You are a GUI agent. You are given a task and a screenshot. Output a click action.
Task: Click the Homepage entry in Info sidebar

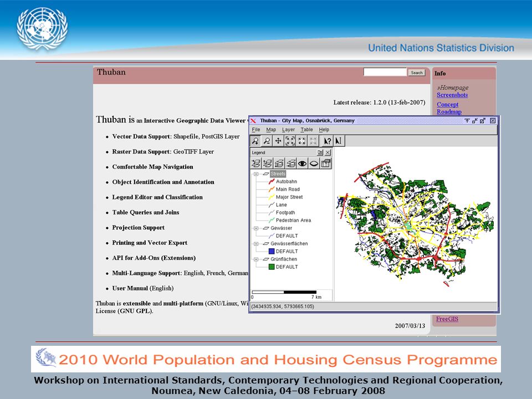pos(453,88)
